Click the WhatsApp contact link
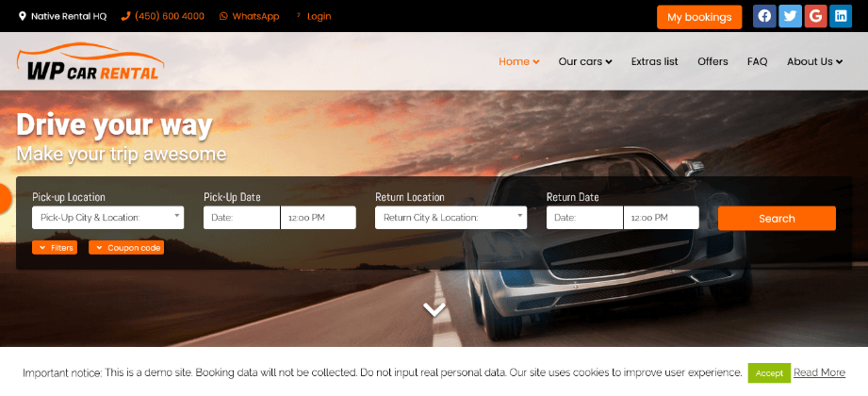 255,16
